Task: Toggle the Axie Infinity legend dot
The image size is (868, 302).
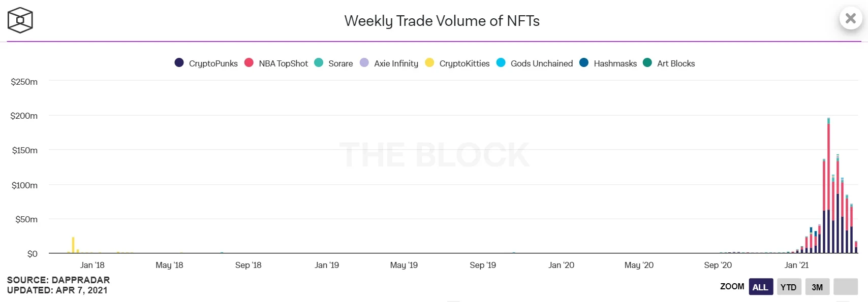Action: point(364,62)
